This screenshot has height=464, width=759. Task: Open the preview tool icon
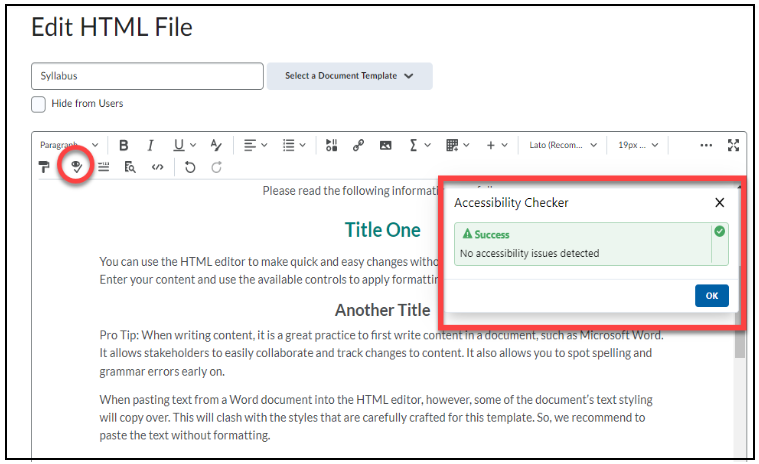pyautogui.click(x=130, y=167)
